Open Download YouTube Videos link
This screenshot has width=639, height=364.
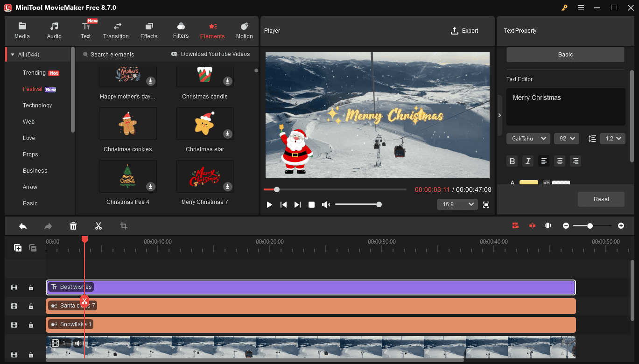click(211, 54)
